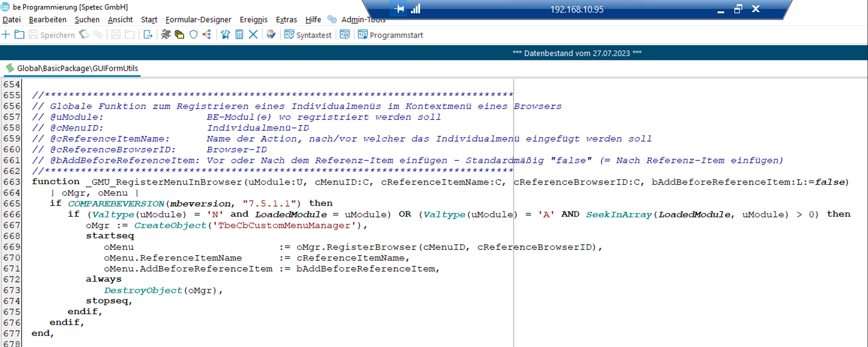Screen dimensions: 868x347
Task: Open the Formular-Designer menu
Action: click(x=198, y=20)
